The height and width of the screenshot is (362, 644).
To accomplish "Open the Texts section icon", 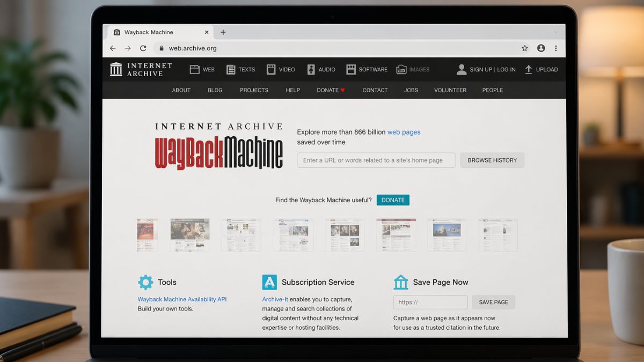I will (x=231, y=69).
